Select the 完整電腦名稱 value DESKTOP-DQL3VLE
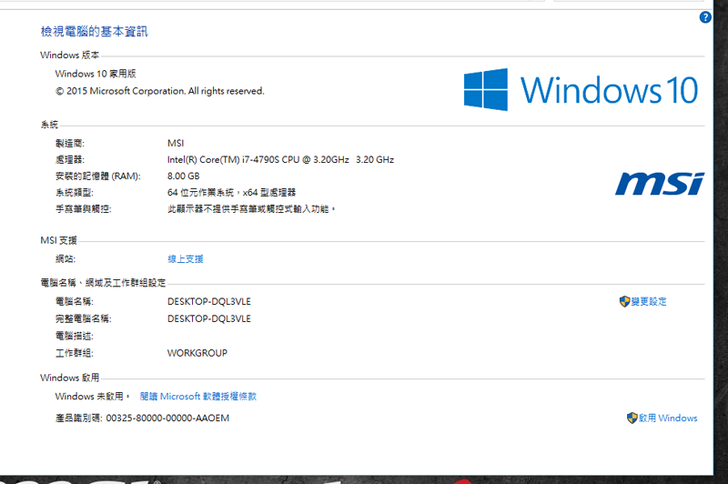728x484 pixels. 209,319
